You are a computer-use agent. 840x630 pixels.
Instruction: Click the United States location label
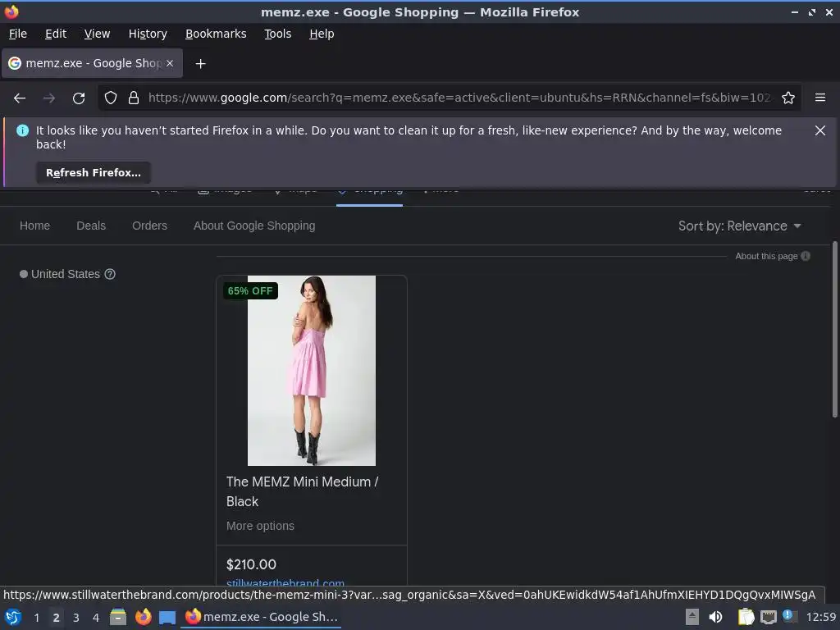coord(66,274)
